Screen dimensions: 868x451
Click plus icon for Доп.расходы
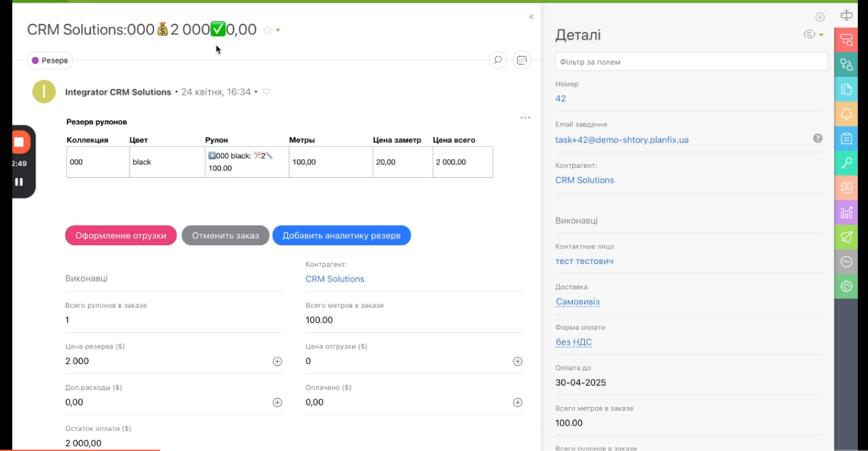pos(277,403)
